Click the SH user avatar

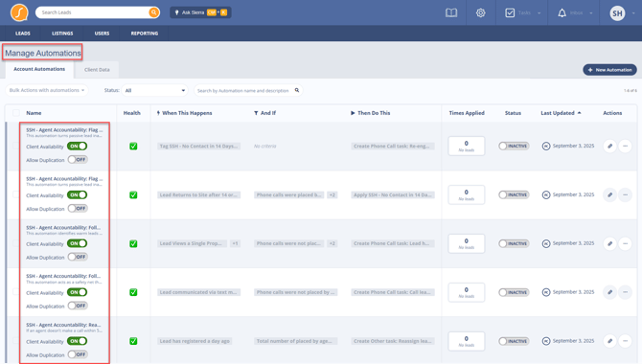pyautogui.click(x=617, y=13)
